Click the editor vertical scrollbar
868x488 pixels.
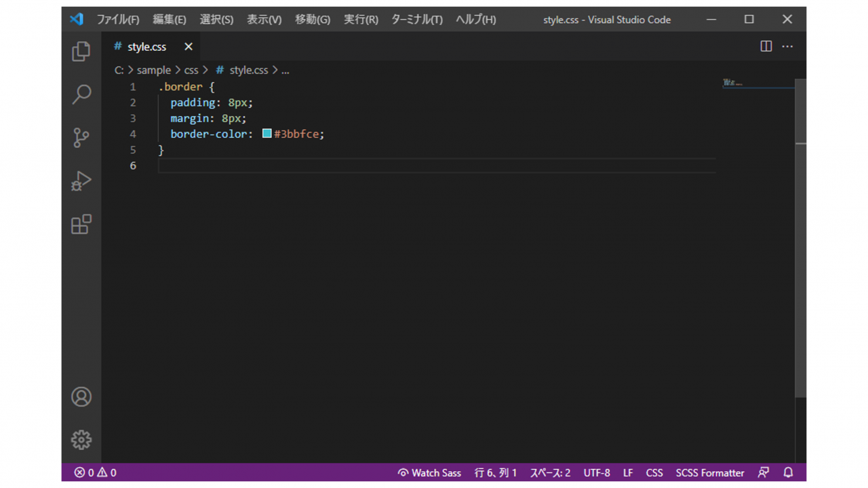tap(801, 238)
